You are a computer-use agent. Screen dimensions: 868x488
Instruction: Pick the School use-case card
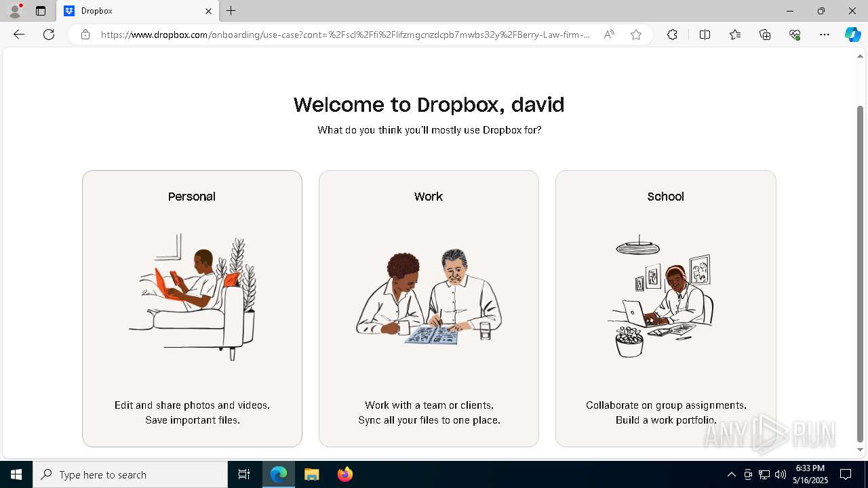(665, 308)
